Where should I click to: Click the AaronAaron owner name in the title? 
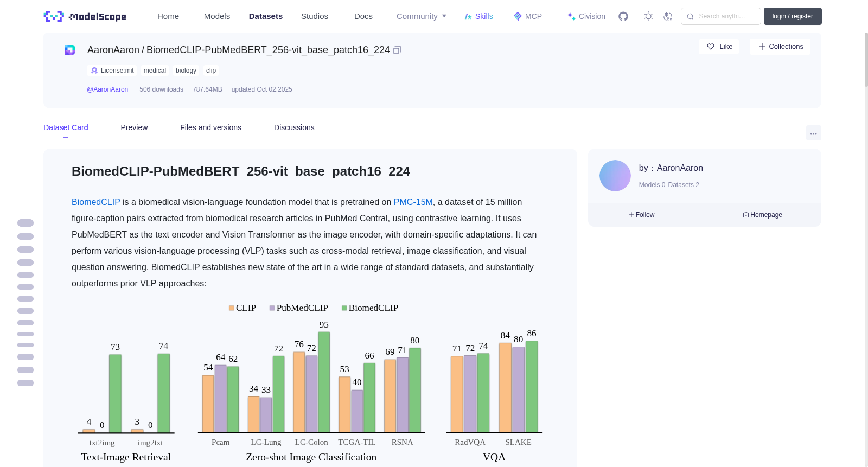[113, 50]
